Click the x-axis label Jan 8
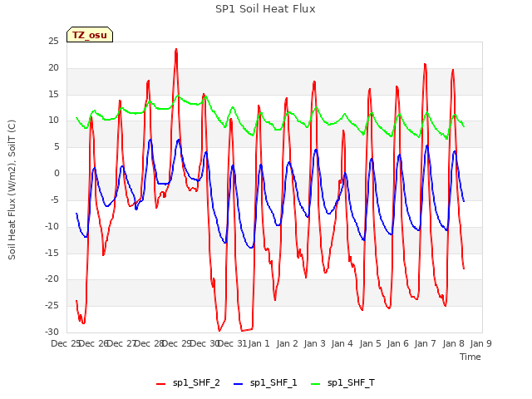The image size is (532, 399). (x=453, y=343)
